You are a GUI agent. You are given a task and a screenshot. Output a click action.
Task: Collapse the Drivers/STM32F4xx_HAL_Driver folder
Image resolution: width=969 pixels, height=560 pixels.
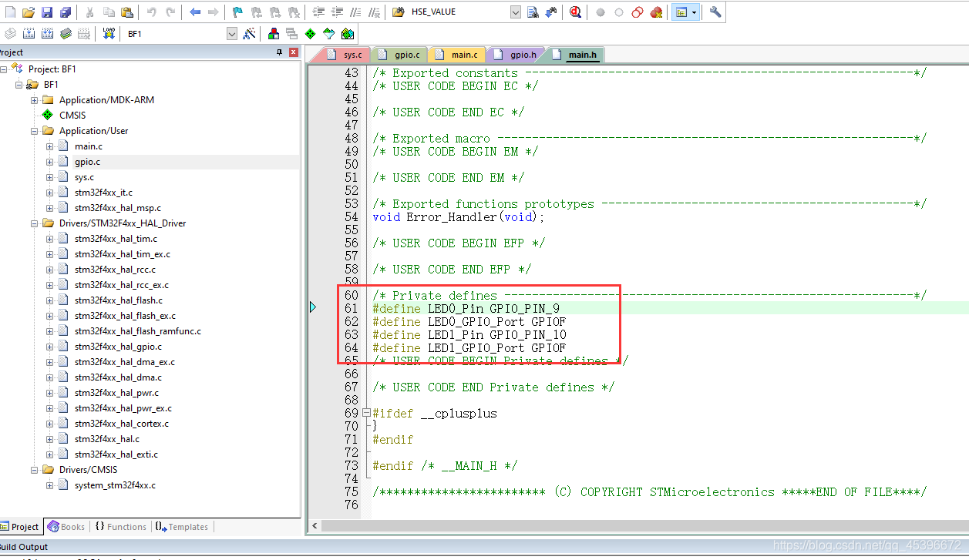pos(35,223)
